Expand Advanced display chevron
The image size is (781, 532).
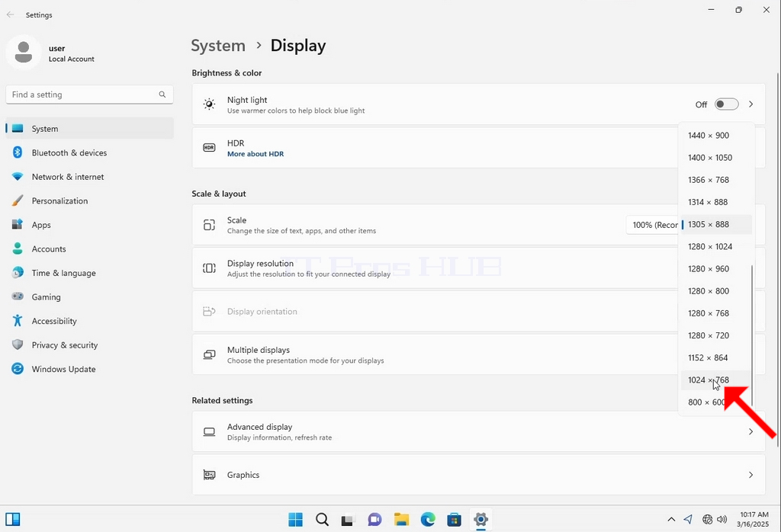pos(750,431)
